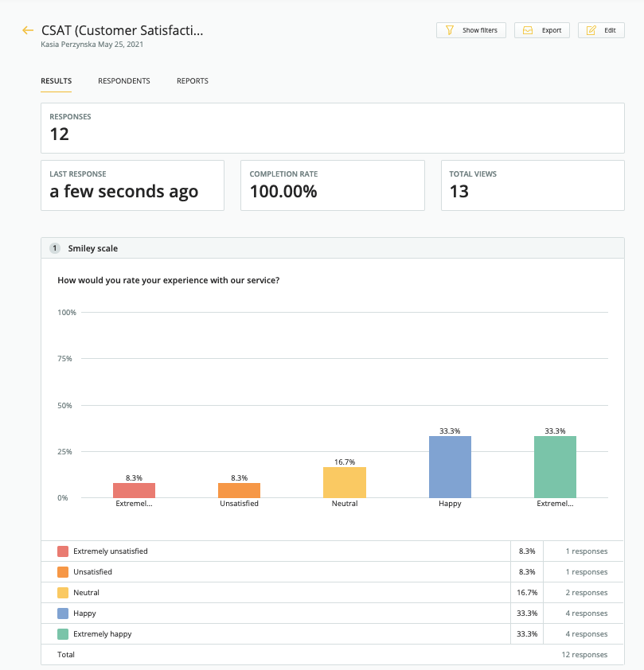
Task: Click the Show filters button label
Action: point(479,30)
